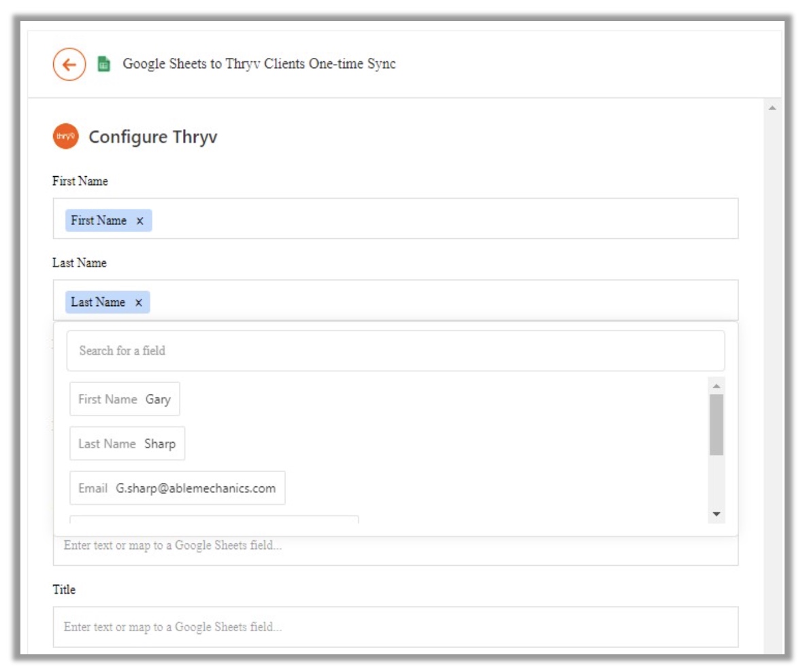Click the field list scrollbar down arrow

click(717, 514)
